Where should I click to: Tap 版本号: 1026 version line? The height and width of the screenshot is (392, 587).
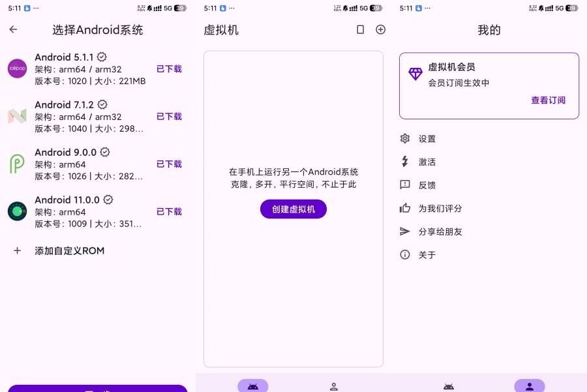pos(89,176)
